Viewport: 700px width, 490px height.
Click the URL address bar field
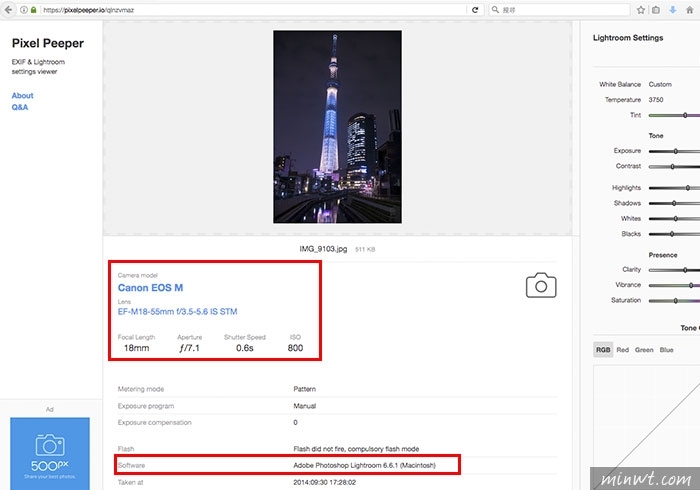click(x=254, y=9)
